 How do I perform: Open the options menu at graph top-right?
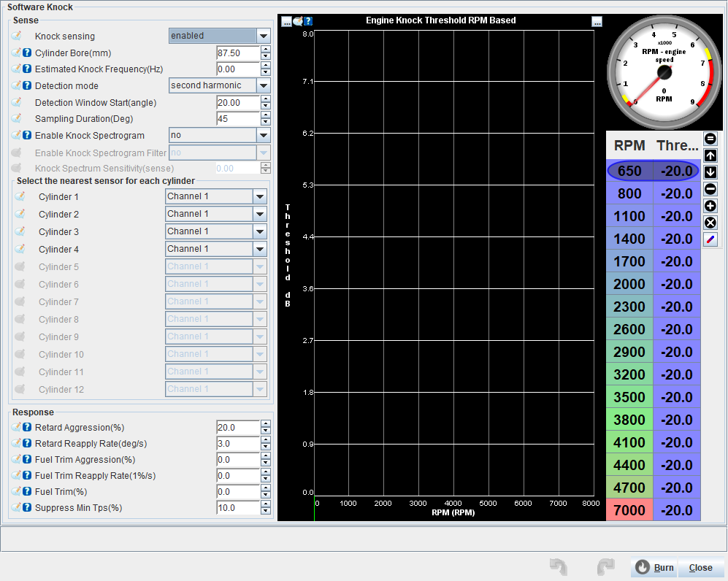tap(597, 21)
